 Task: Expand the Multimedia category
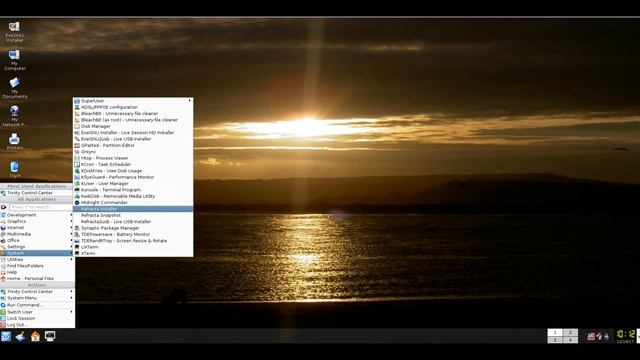(x=37, y=234)
